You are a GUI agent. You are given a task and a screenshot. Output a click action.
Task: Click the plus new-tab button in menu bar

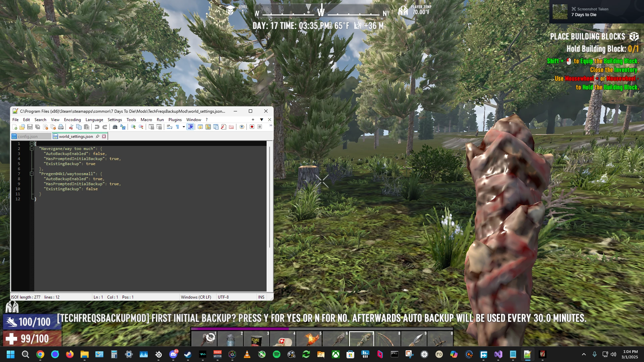tap(253, 120)
